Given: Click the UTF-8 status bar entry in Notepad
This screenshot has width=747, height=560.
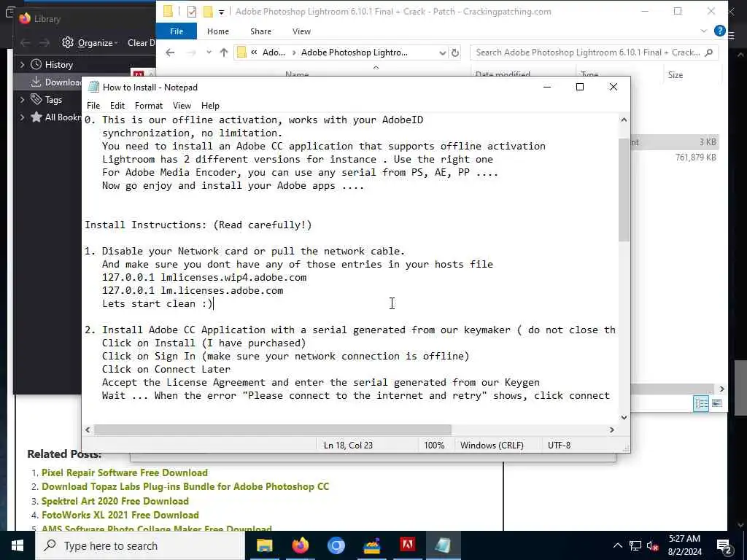Looking at the screenshot, I should (x=560, y=446).
